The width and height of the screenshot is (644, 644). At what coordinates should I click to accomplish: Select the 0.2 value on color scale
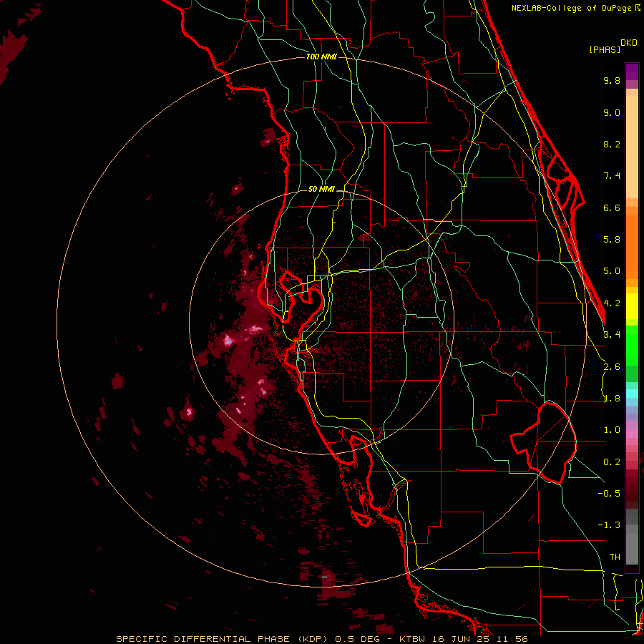tap(612, 462)
